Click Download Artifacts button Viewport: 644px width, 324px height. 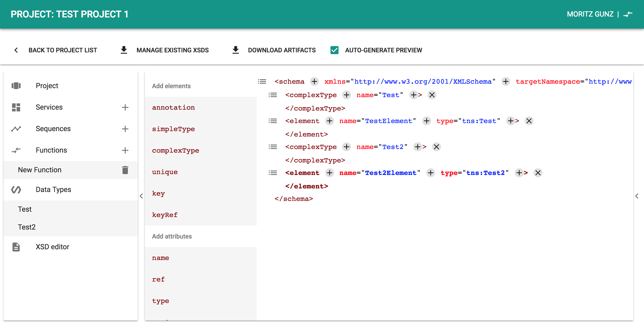(282, 50)
